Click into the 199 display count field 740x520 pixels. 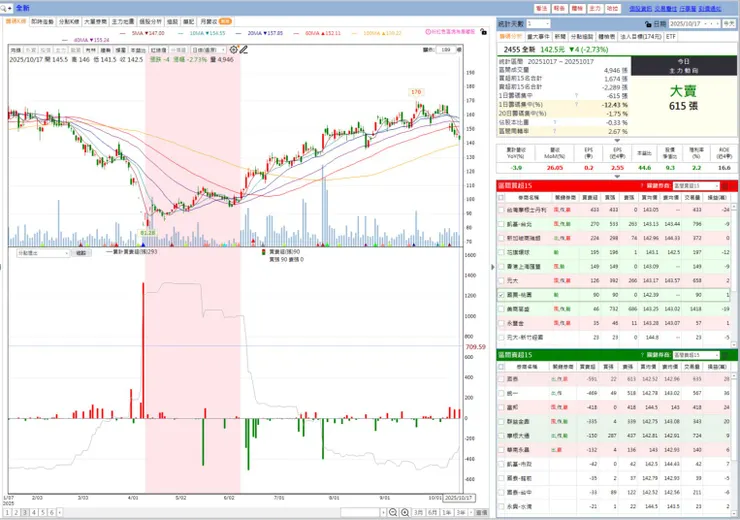click(446, 50)
